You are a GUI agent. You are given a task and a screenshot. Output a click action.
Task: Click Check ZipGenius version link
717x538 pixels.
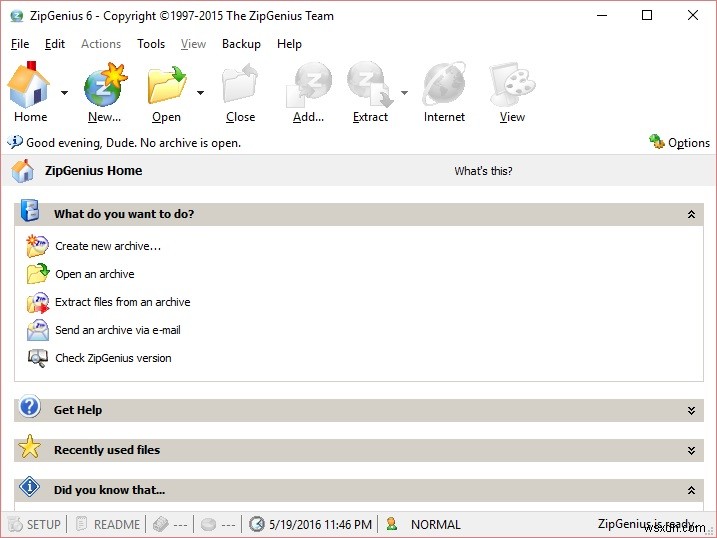[113, 358]
